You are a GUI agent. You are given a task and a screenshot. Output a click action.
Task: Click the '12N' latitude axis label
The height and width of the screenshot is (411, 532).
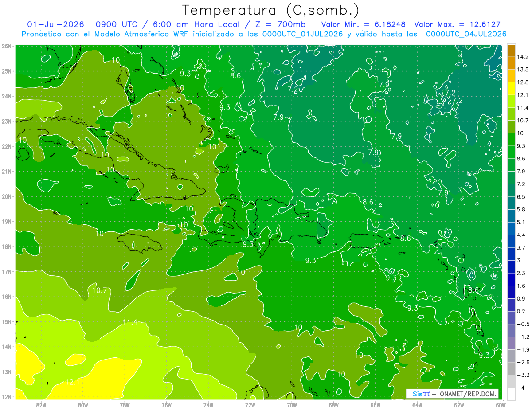click(x=6, y=397)
